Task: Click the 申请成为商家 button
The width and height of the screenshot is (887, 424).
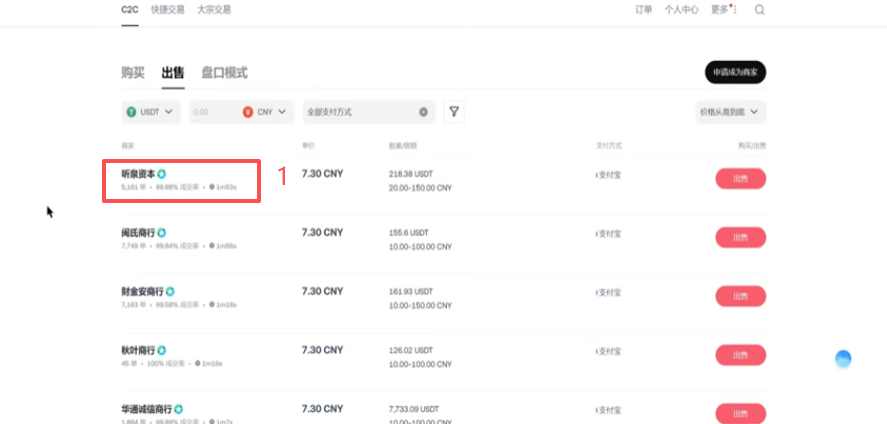Action: tap(735, 72)
